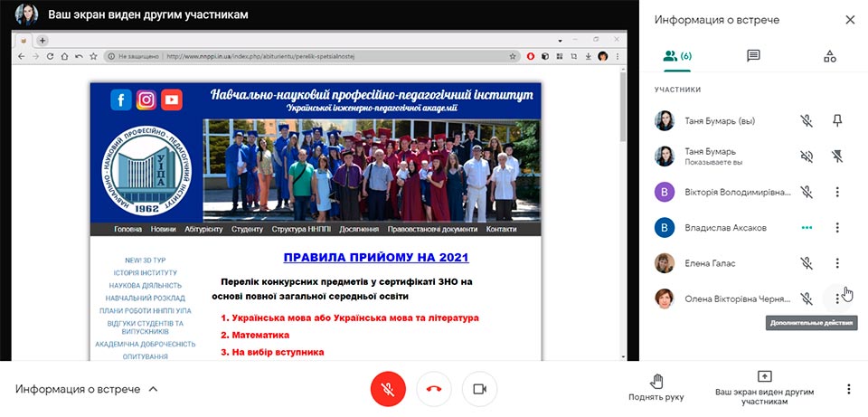Image resolution: width=868 pixels, height=417 pixels.
Task: Leave the call with hang-up button
Action: coord(433,389)
